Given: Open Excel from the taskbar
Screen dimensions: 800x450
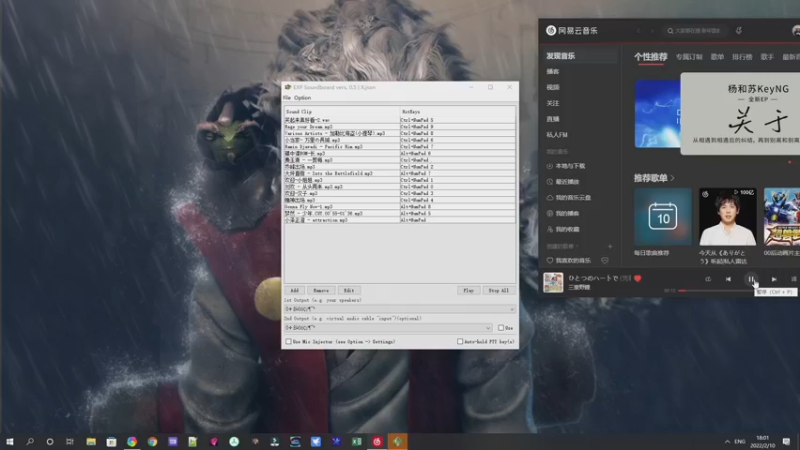Looking at the screenshot, I should coord(357,441).
